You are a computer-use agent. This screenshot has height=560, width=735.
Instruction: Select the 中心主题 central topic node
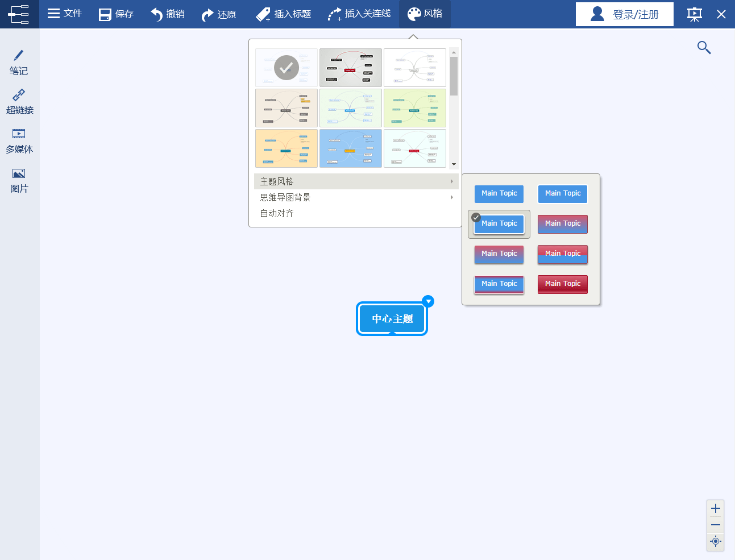point(392,319)
